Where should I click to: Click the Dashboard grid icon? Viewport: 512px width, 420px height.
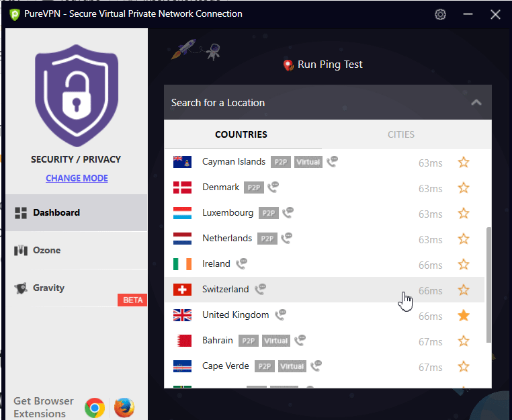(21, 213)
